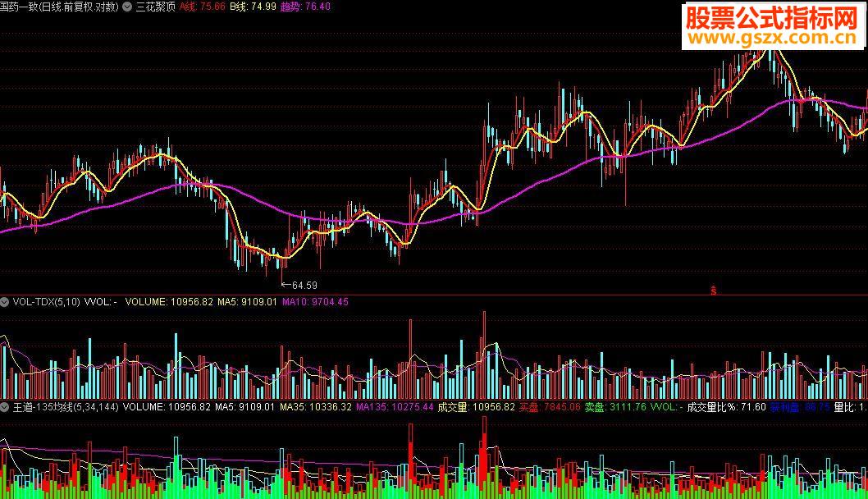
Task: Click the MA10: 9704.45 value
Action: (315, 302)
